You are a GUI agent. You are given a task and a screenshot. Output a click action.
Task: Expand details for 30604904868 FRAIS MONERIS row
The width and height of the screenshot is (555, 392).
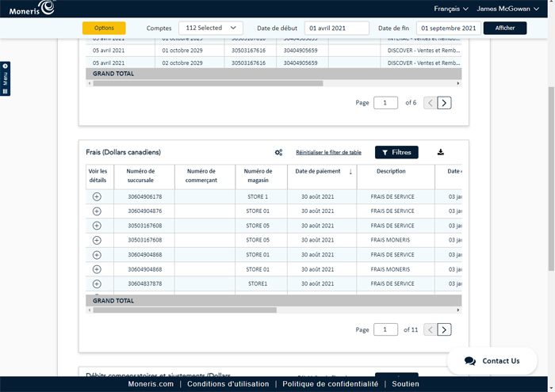(x=97, y=269)
